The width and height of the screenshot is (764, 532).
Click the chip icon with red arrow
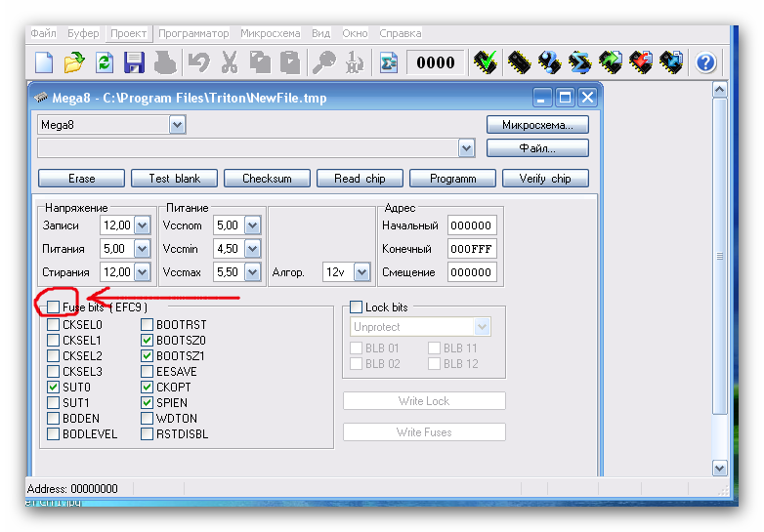(641, 62)
